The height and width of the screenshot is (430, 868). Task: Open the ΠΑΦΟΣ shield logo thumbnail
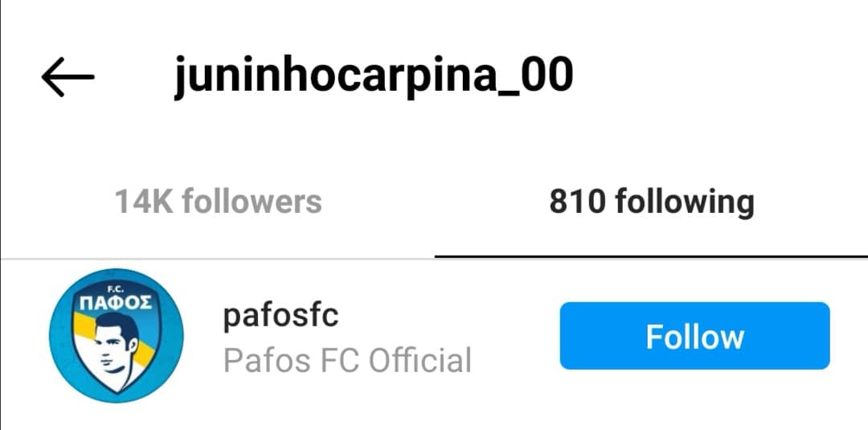117,335
